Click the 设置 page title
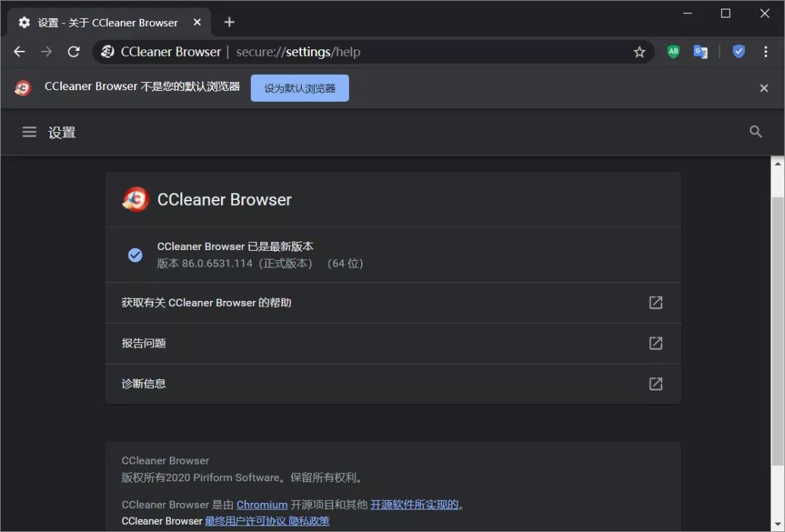785x532 pixels. coord(62,132)
